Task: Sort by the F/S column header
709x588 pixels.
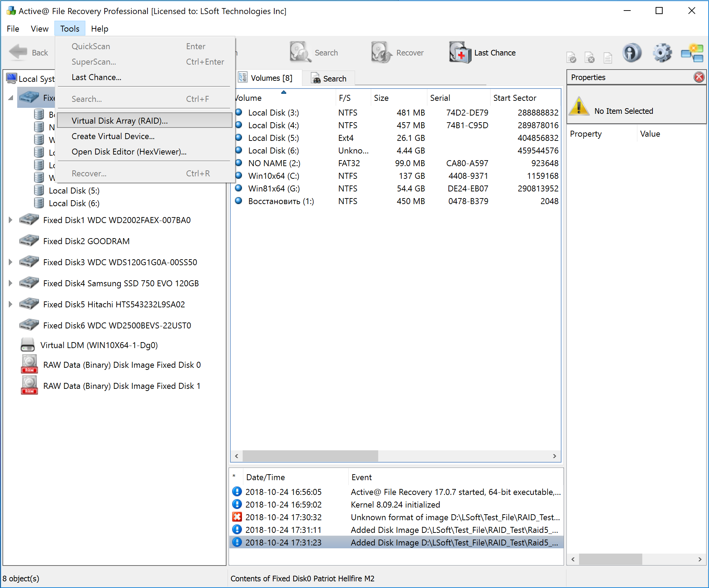Action: click(353, 98)
